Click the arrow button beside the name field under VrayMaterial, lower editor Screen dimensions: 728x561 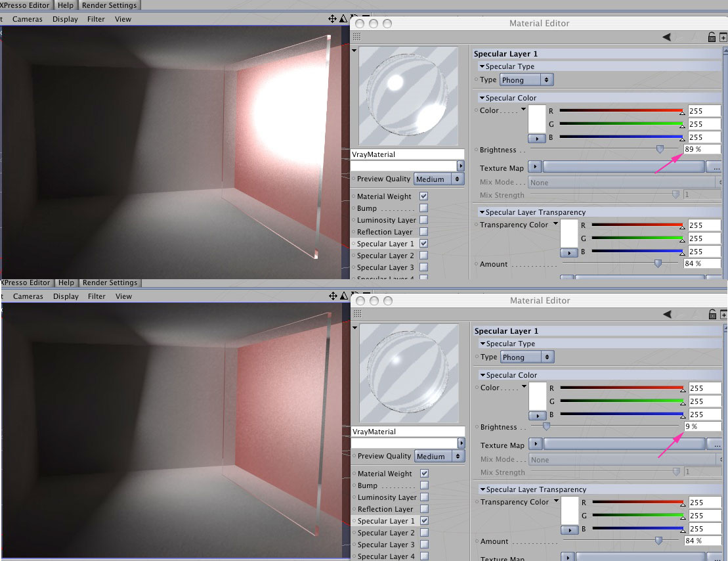coord(461,443)
